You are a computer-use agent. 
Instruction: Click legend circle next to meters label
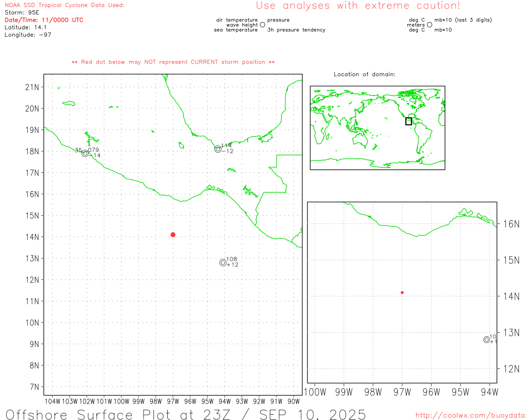click(x=429, y=25)
